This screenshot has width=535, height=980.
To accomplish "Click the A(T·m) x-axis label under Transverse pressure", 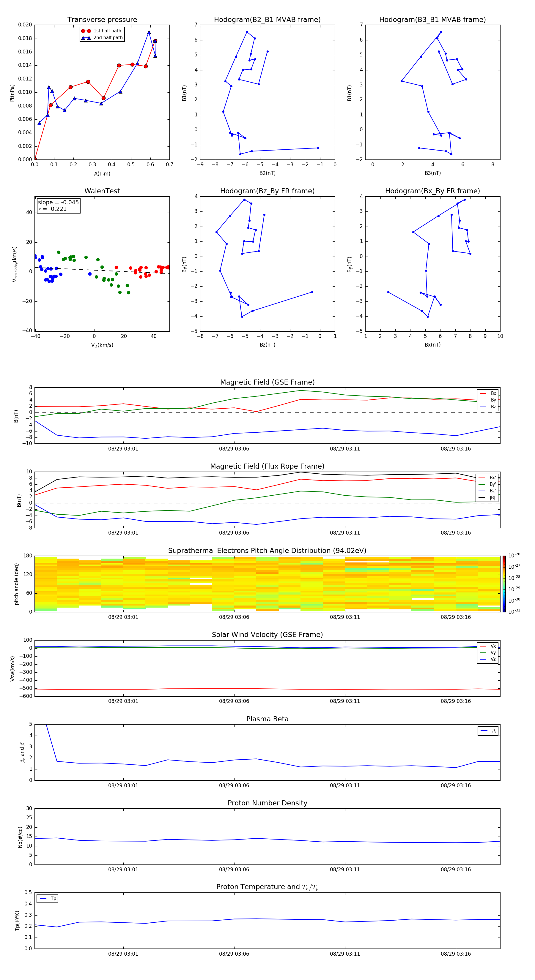I will click(102, 173).
